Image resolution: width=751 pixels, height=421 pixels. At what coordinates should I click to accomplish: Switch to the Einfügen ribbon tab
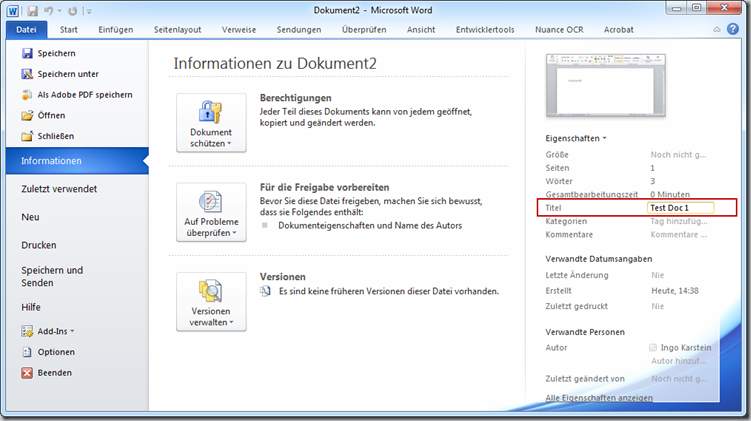(x=116, y=30)
